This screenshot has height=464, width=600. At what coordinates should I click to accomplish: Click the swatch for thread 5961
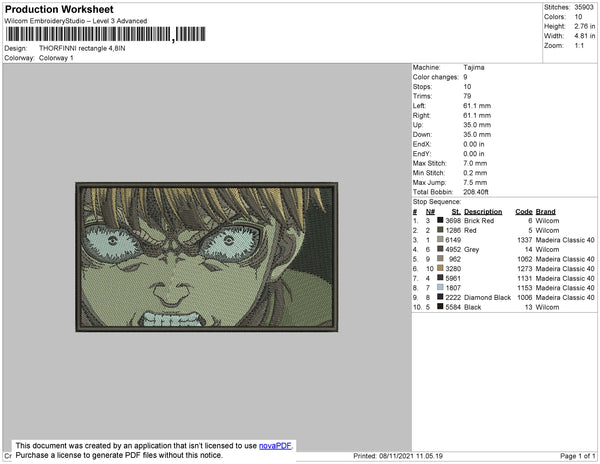[440, 278]
